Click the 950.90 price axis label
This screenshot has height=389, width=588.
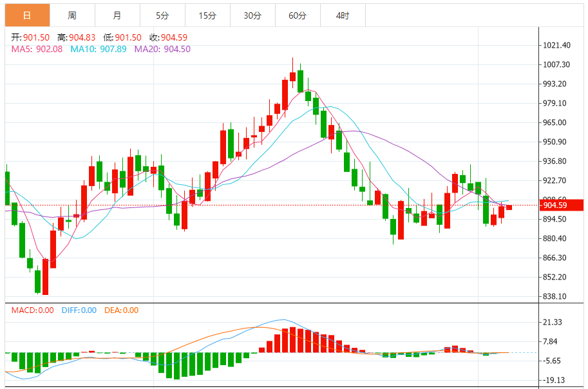(x=555, y=142)
